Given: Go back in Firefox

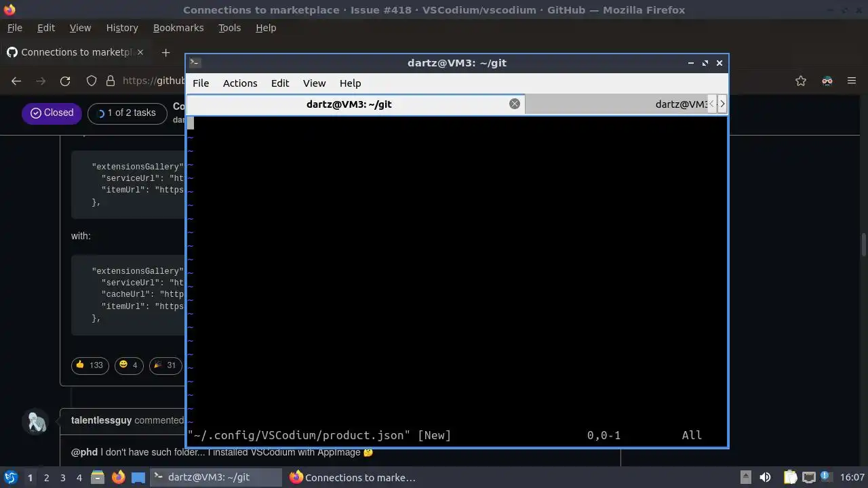Looking at the screenshot, I should [16, 81].
